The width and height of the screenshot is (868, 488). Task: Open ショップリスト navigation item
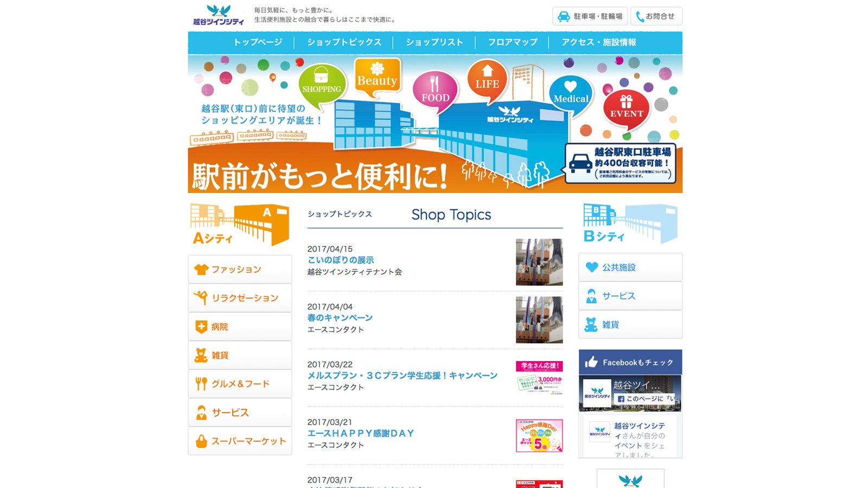click(x=435, y=42)
